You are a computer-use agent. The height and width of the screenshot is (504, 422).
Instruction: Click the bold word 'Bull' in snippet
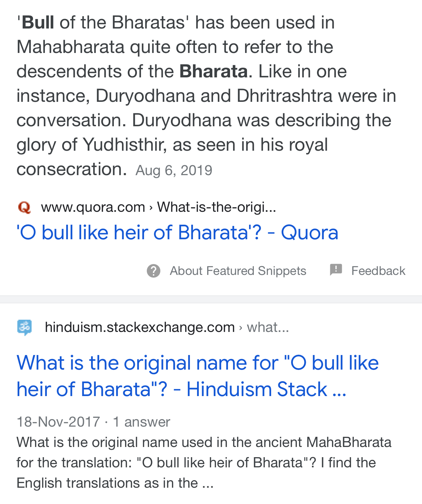click(x=38, y=23)
